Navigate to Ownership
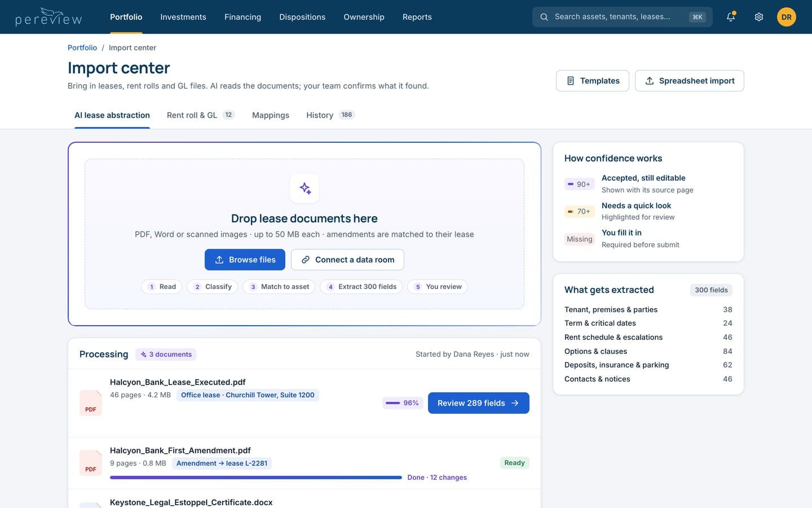Image resolution: width=812 pixels, height=508 pixels. (364, 17)
